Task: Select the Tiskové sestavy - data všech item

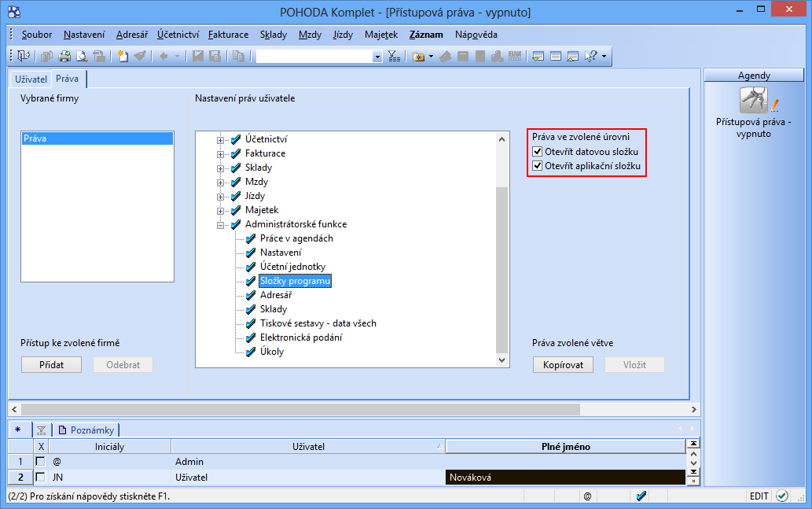Action: pos(318,323)
